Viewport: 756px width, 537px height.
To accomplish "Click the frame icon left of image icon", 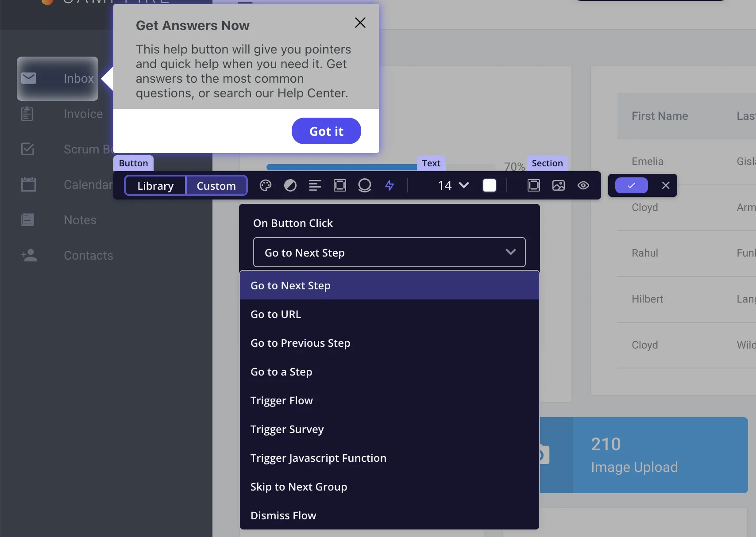I will [534, 185].
